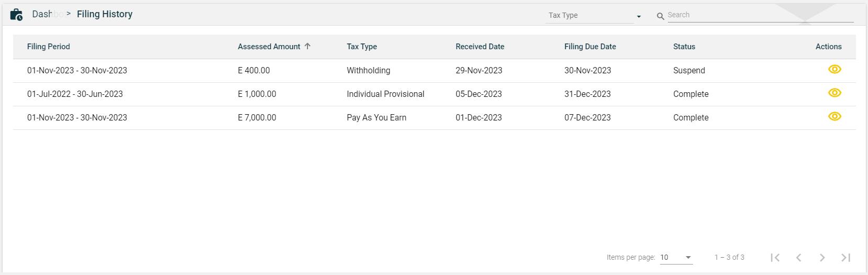Sort by Filing Period column header
Viewport: 868px width, 275px height.
click(48, 47)
